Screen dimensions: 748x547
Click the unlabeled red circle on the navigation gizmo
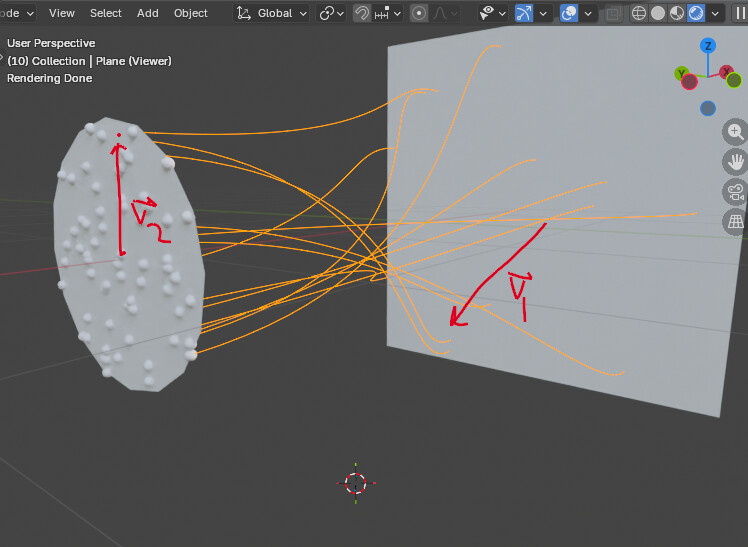pos(689,82)
